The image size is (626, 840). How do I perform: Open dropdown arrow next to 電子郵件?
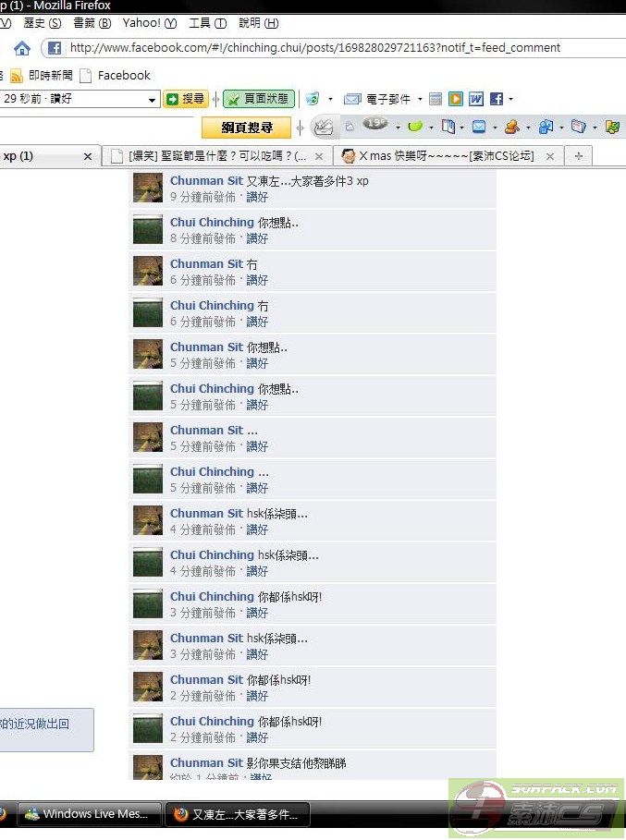(x=420, y=99)
